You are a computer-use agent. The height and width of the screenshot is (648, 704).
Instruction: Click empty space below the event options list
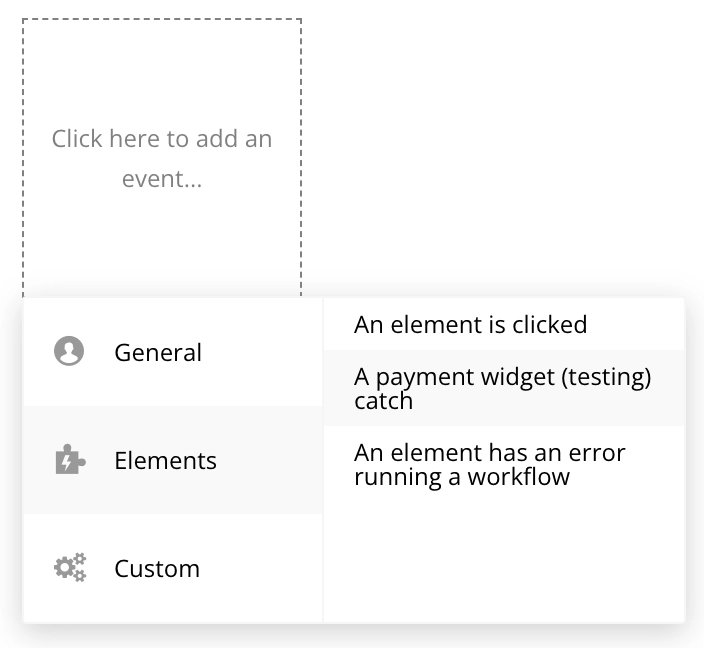(503, 560)
